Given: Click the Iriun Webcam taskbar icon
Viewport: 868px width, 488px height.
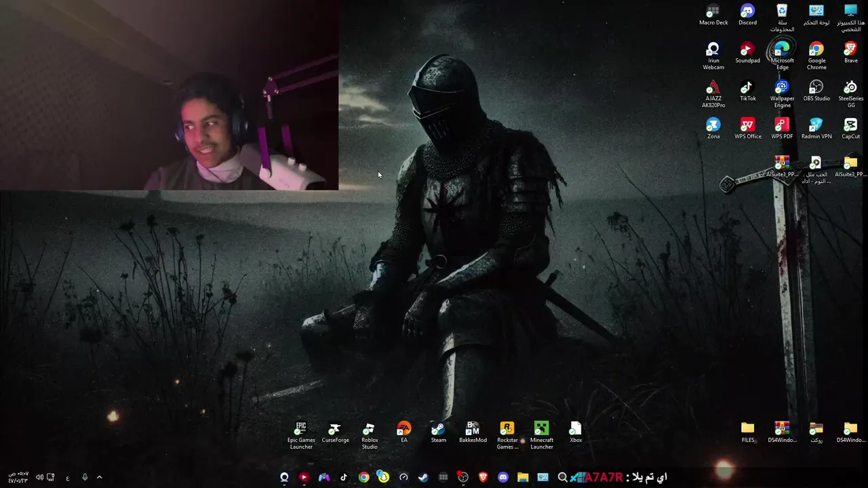Looking at the screenshot, I should (x=284, y=477).
